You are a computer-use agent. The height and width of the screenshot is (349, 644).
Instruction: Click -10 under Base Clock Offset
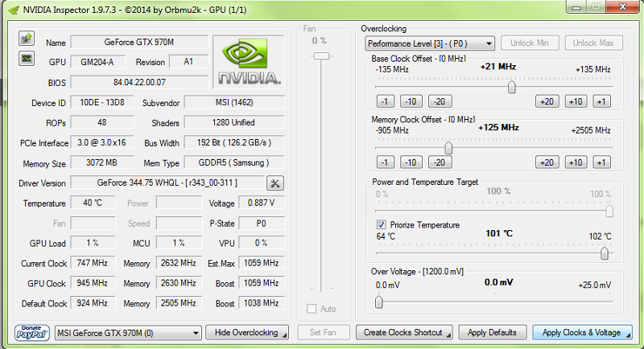coord(411,101)
